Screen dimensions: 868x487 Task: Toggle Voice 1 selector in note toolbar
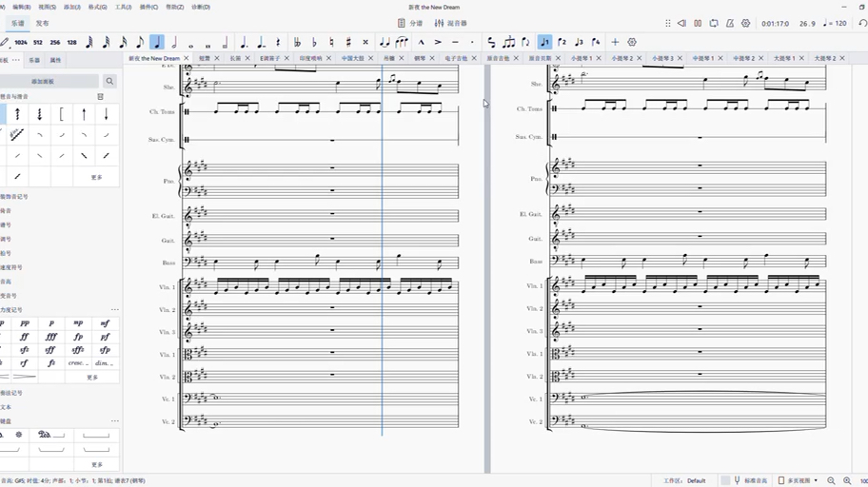pos(544,42)
